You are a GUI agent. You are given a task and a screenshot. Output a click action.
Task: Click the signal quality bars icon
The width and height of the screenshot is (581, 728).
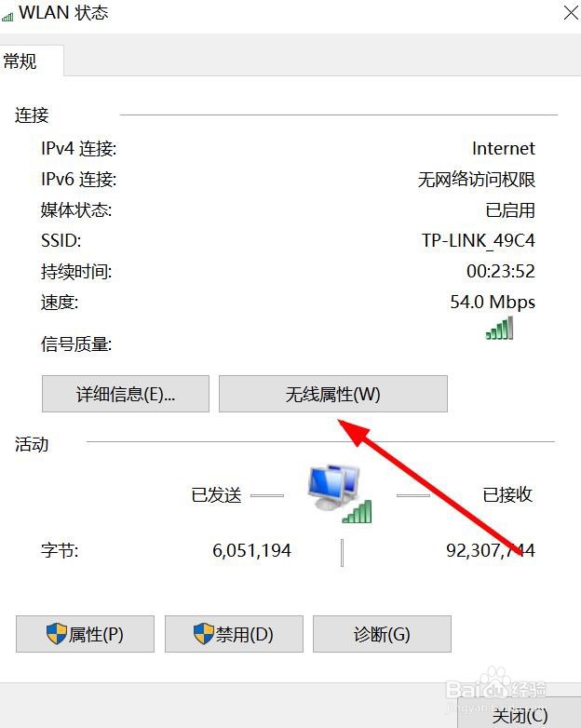(499, 328)
